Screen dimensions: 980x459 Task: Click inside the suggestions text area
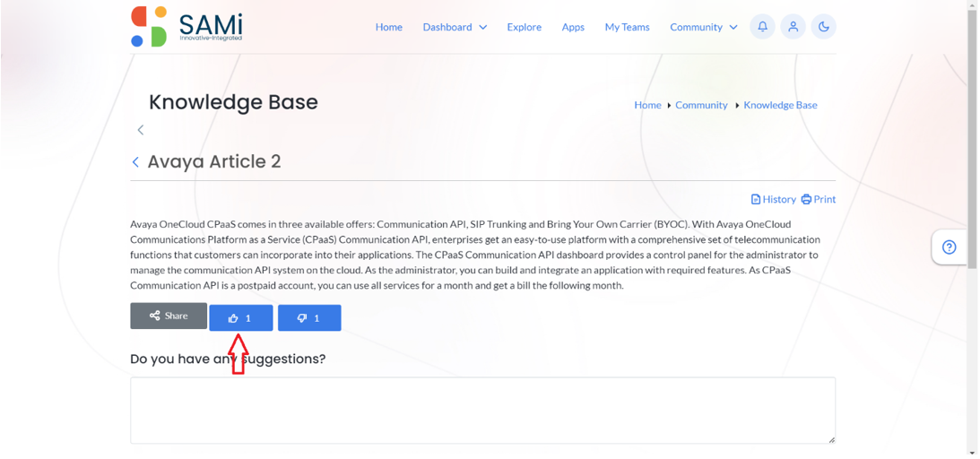[x=482, y=411]
